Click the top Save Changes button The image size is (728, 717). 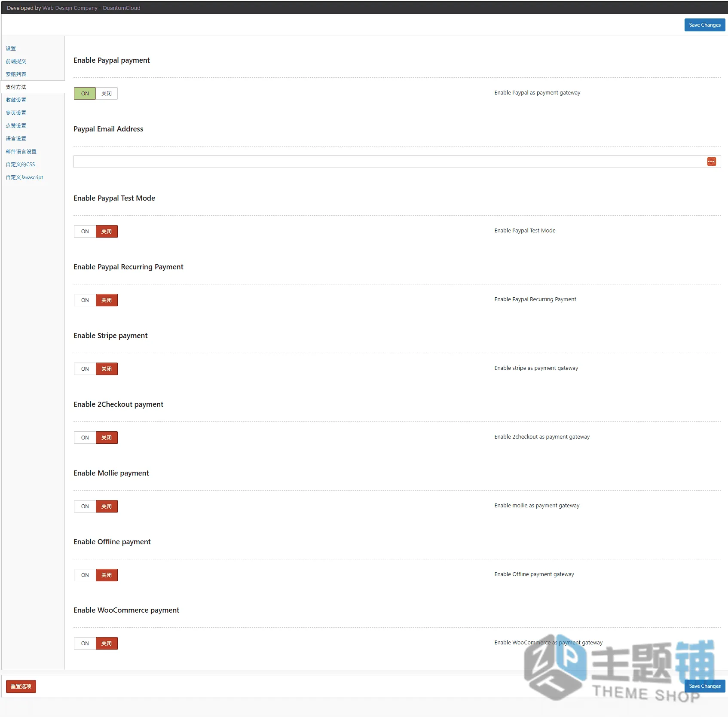click(705, 25)
